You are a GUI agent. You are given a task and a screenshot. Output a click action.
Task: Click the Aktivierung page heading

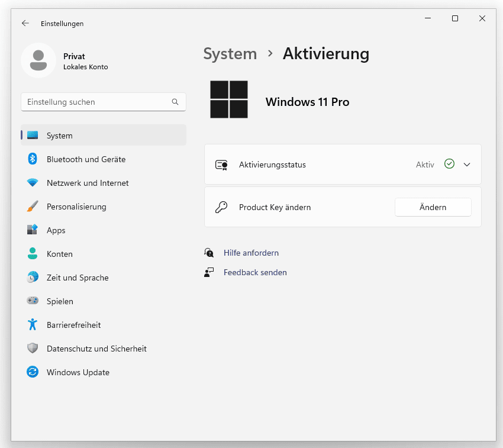tap(326, 54)
